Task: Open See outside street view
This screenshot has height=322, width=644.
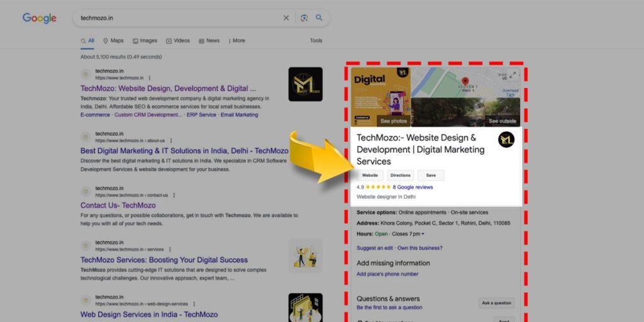Action: [x=502, y=121]
